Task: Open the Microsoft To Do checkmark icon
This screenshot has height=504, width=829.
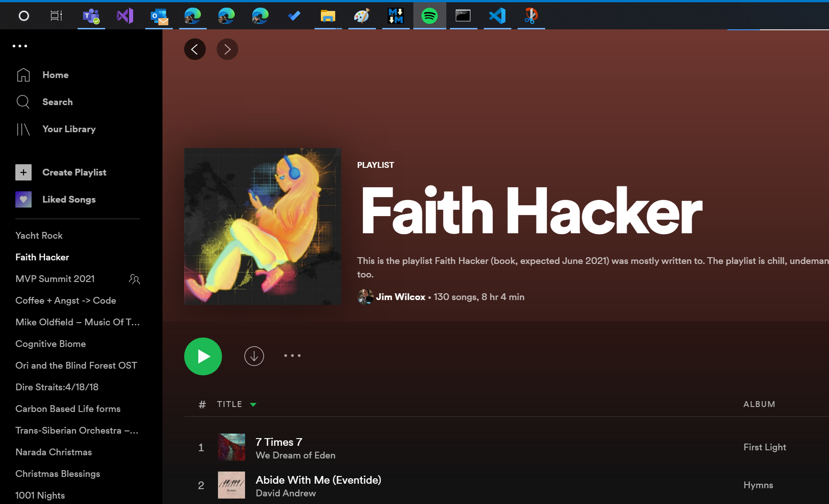Action: pos(294,16)
